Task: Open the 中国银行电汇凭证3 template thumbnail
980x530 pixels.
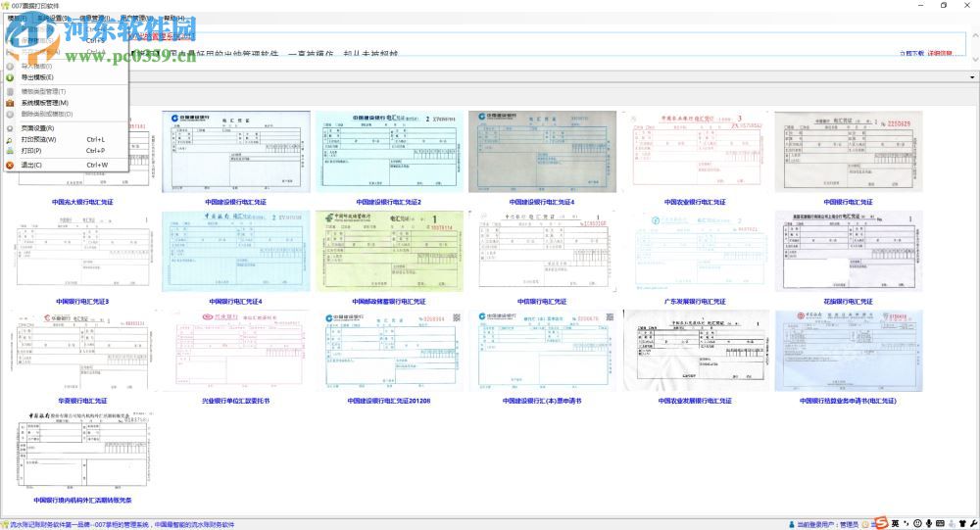Action: click(82, 251)
